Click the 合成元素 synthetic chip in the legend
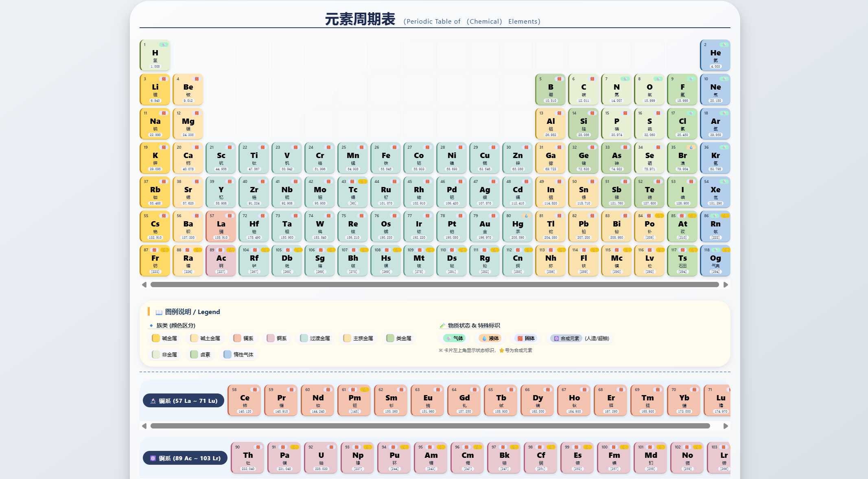 coord(566,338)
